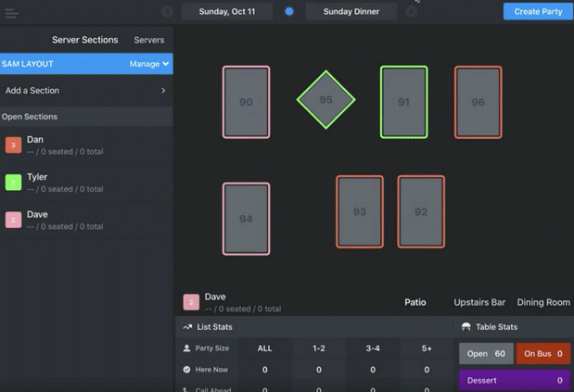Select table 90
574x392 pixels.
coord(246,102)
